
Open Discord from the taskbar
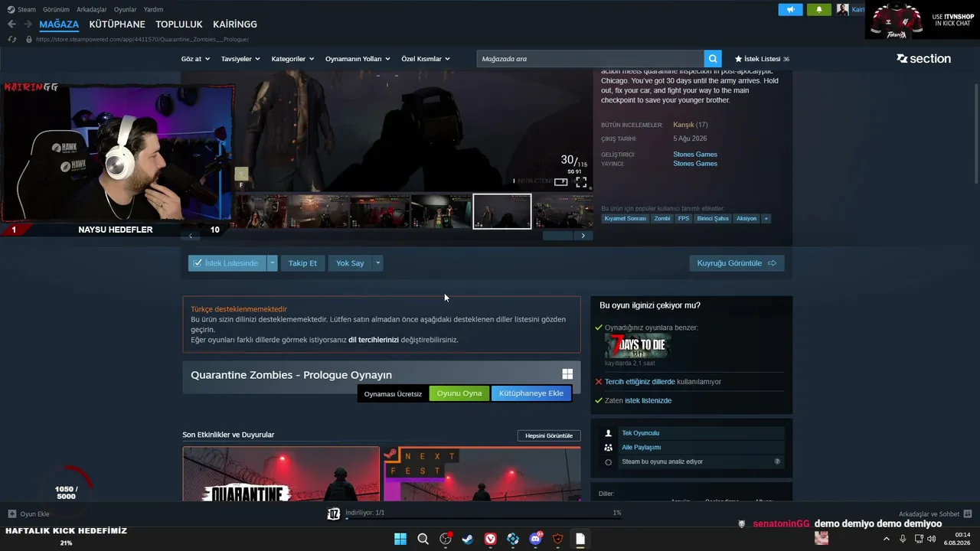pyautogui.click(x=535, y=539)
